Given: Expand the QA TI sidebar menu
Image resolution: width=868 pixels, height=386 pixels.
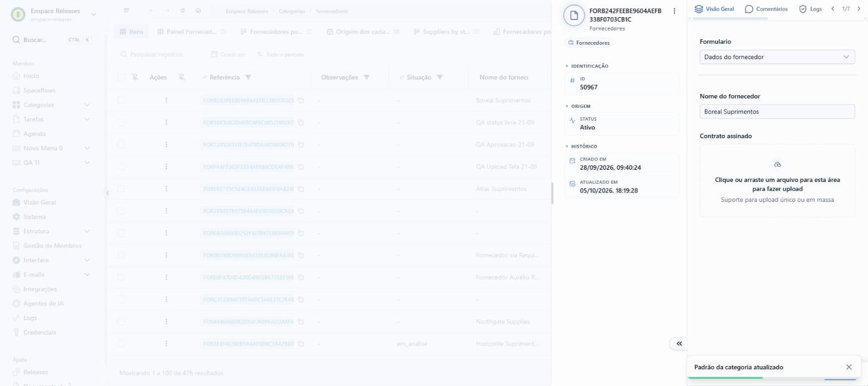Looking at the screenshot, I should (87, 163).
